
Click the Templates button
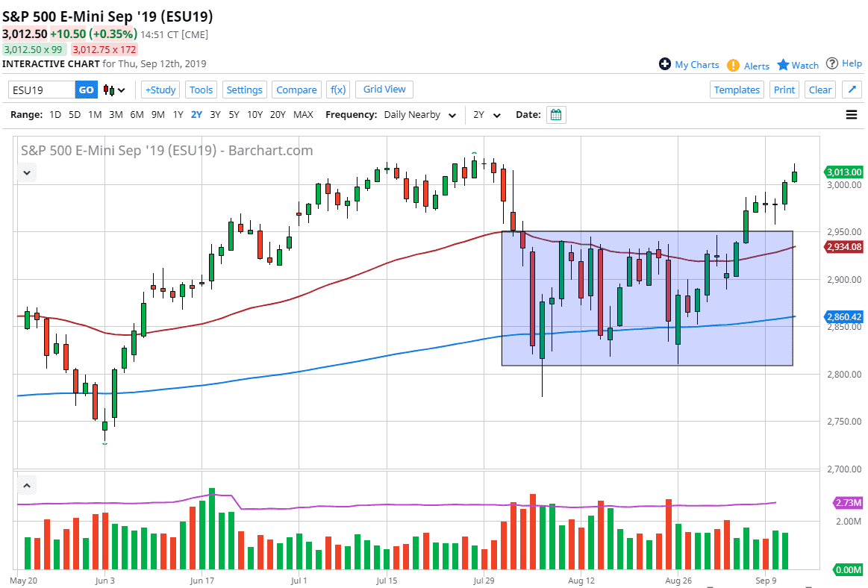737,90
